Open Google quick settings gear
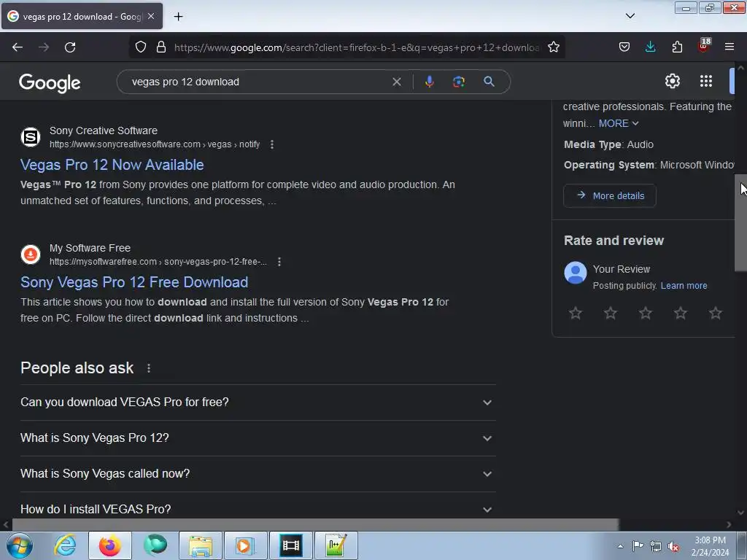 [672, 81]
